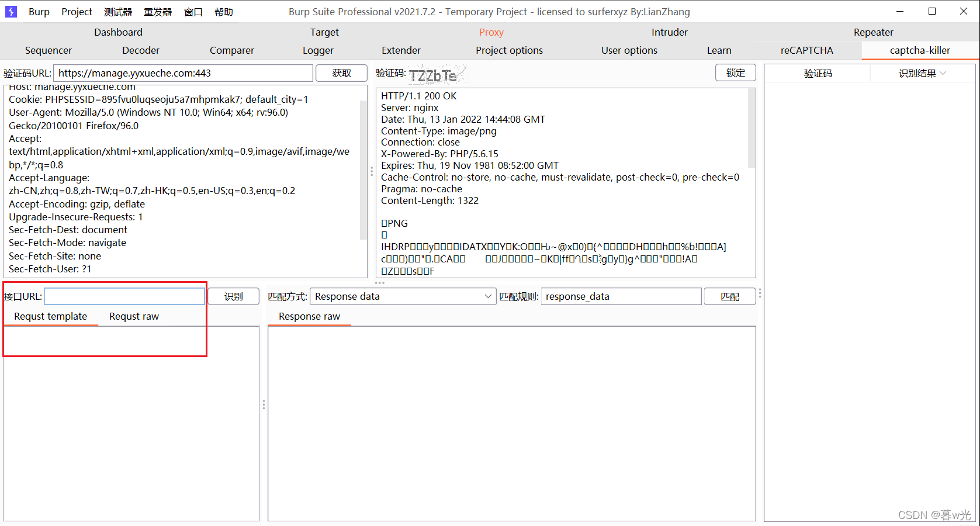Switch to the Dashboard tab

click(x=118, y=32)
